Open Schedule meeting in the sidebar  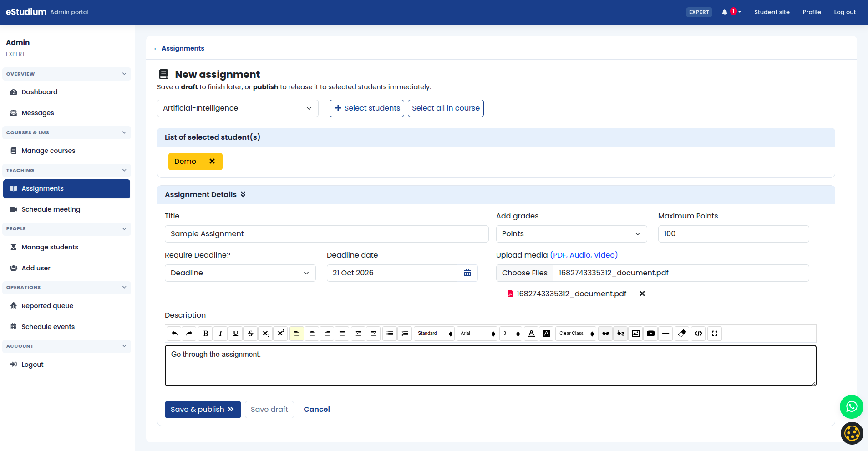coord(66,209)
